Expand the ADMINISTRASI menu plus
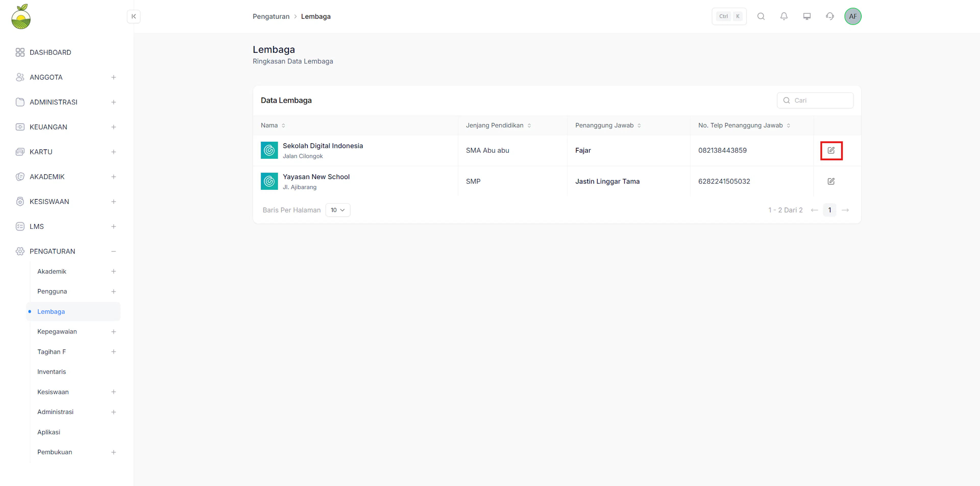Viewport: 980px width, 486px height. click(113, 102)
